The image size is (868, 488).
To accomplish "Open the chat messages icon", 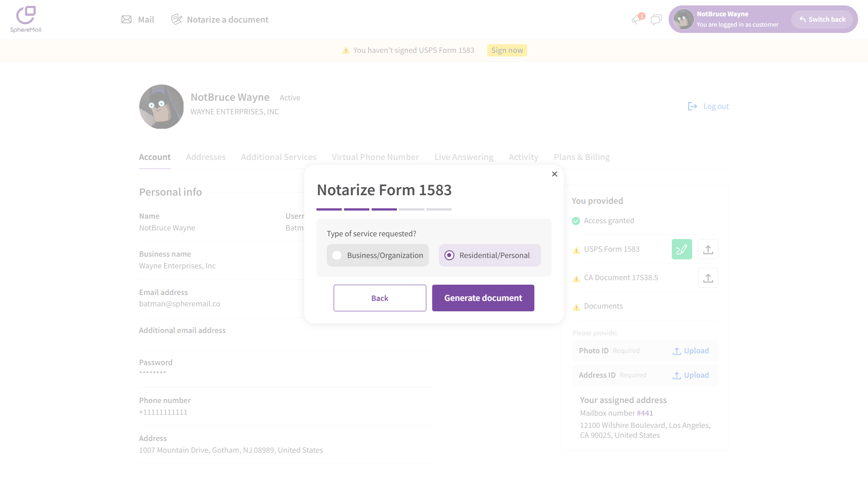I will tap(656, 19).
